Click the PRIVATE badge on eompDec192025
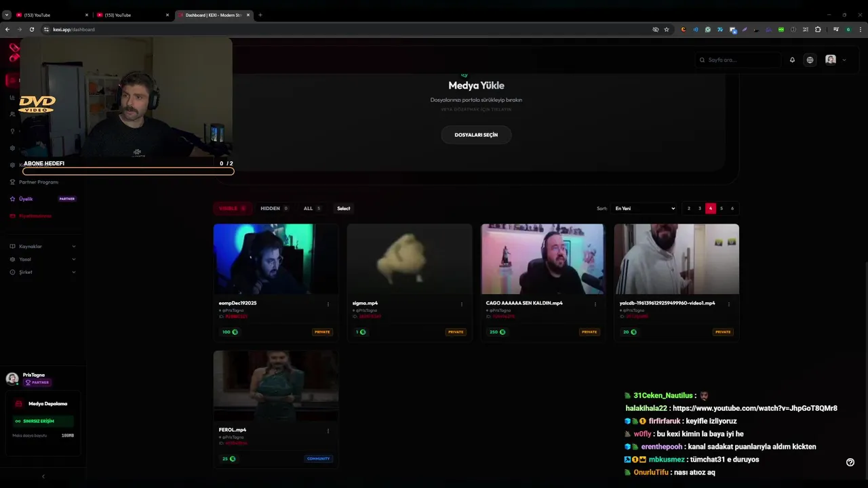The image size is (868, 488). tap(322, 332)
